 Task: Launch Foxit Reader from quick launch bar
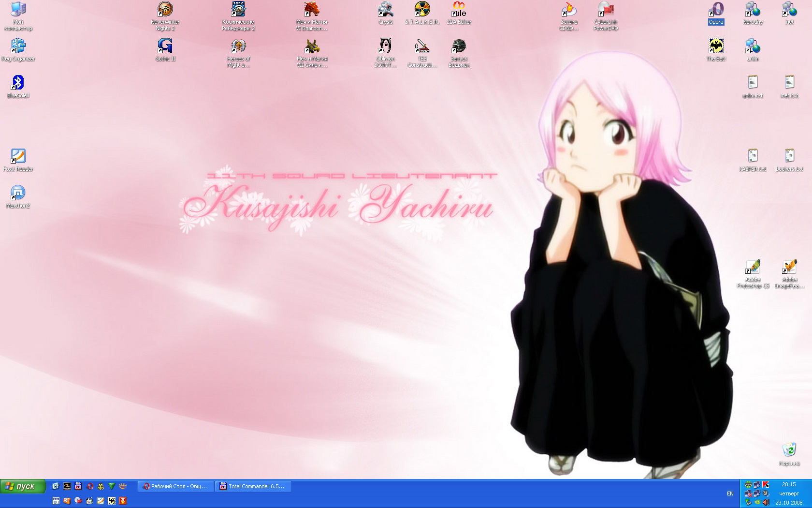coord(101,501)
